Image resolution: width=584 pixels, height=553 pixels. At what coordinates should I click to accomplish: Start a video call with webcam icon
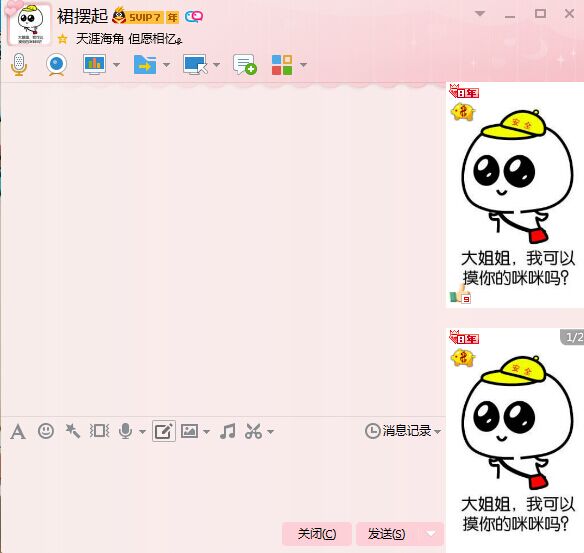click(x=57, y=64)
